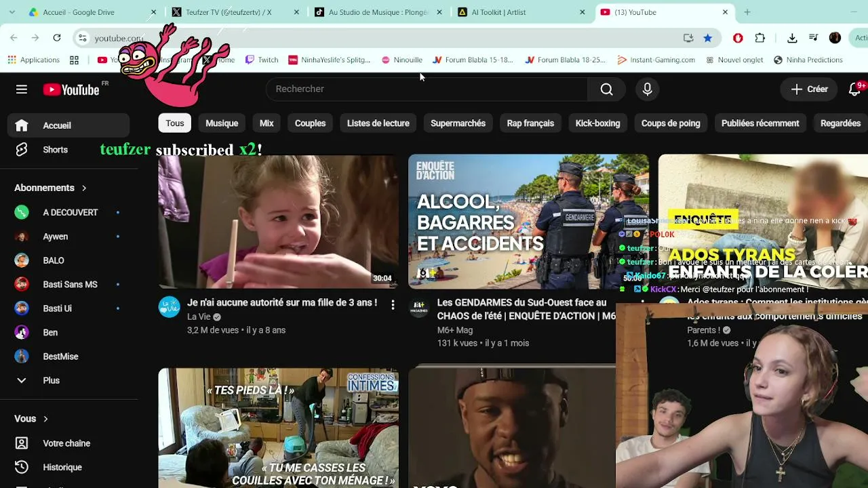This screenshot has width=868, height=488.
Task: Switch to the AI Toolkit Artlist tab
Action: [521, 12]
